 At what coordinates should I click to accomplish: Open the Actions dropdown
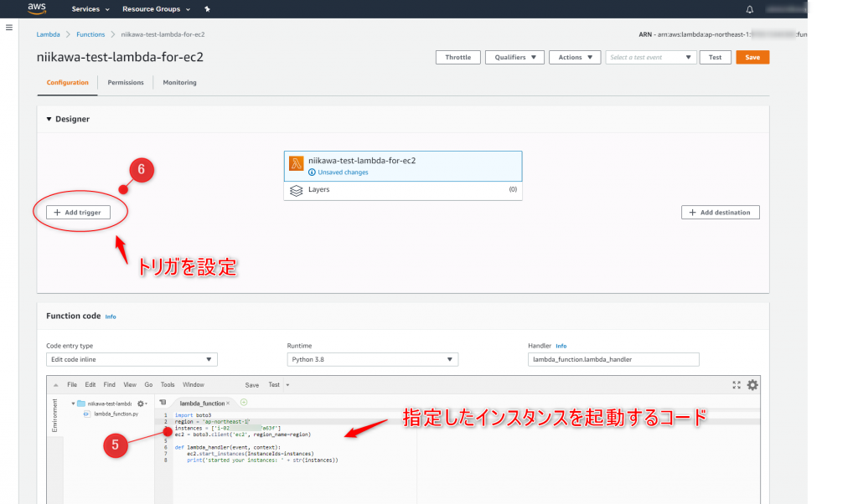pos(575,58)
